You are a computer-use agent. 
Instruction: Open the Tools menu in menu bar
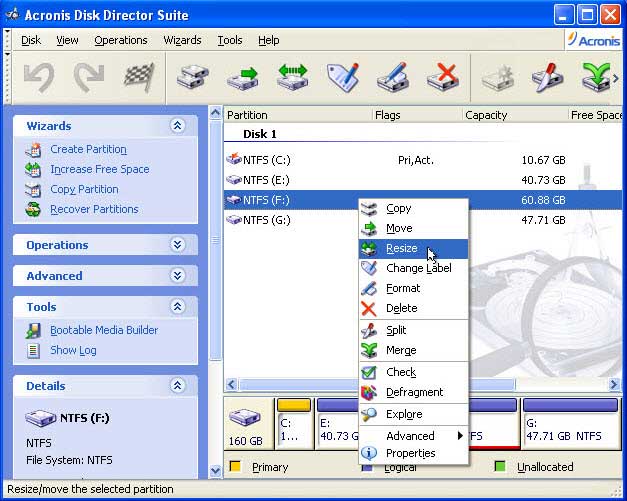coord(230,40)
